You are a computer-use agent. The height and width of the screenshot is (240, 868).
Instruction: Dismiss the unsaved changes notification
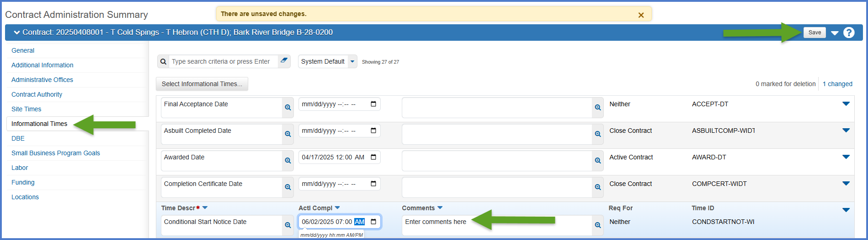(x=641, y=15)
